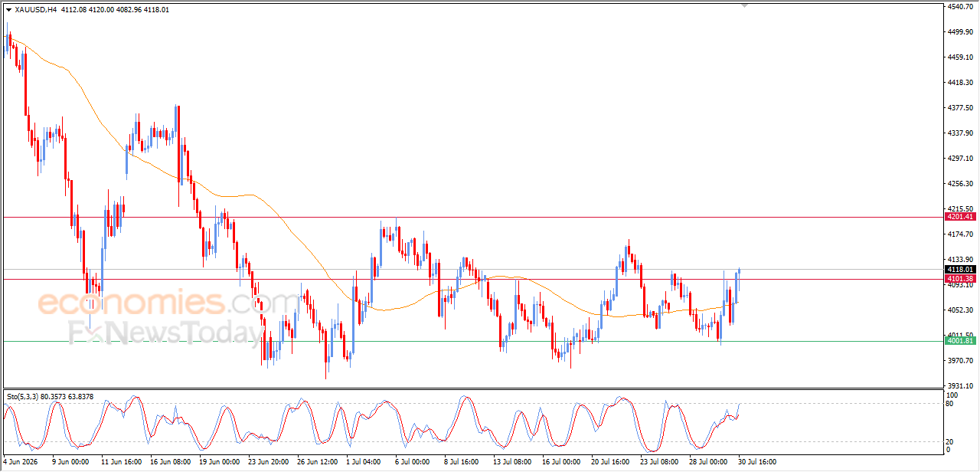Screen dimensions: 980x472
Task: Click the red 4201.41 price label
Action: click(960, 217)
